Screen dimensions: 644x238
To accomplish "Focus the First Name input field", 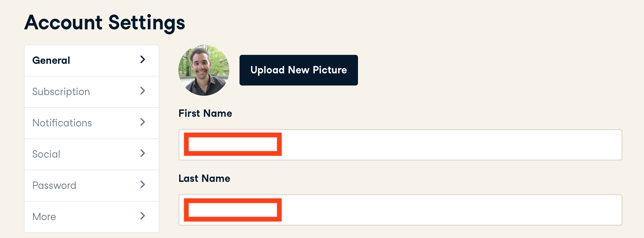I will click(446, 145).
